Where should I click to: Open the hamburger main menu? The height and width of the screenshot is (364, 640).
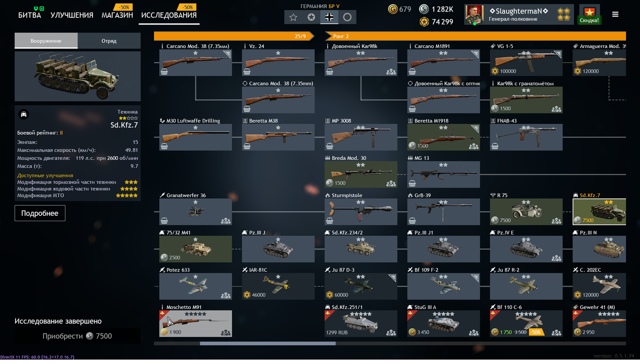click(615, 14)
